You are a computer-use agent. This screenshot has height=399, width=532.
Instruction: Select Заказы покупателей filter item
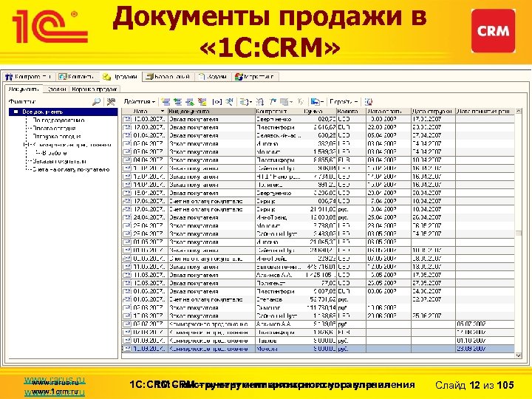(59, 161)
